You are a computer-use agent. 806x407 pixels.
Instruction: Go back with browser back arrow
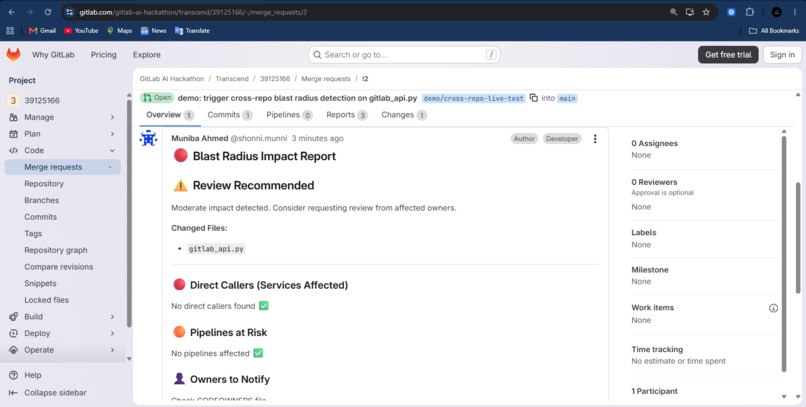(11, 12)
